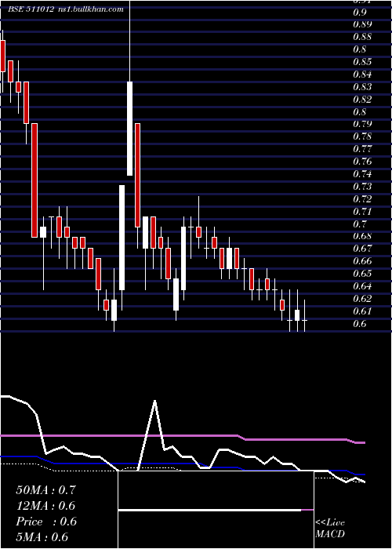
Task: Select the 12MA : 0.6 legend entry
Action: point(45,506)
